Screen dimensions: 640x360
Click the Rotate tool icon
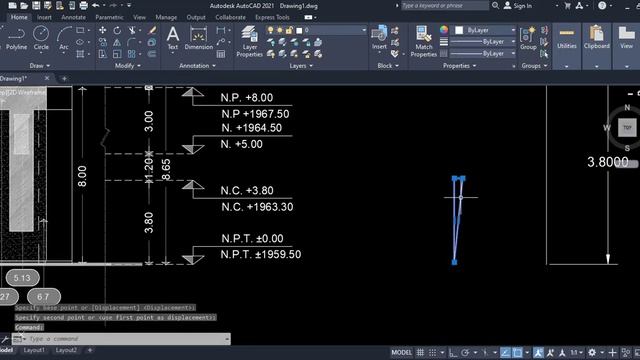point(117,30)
